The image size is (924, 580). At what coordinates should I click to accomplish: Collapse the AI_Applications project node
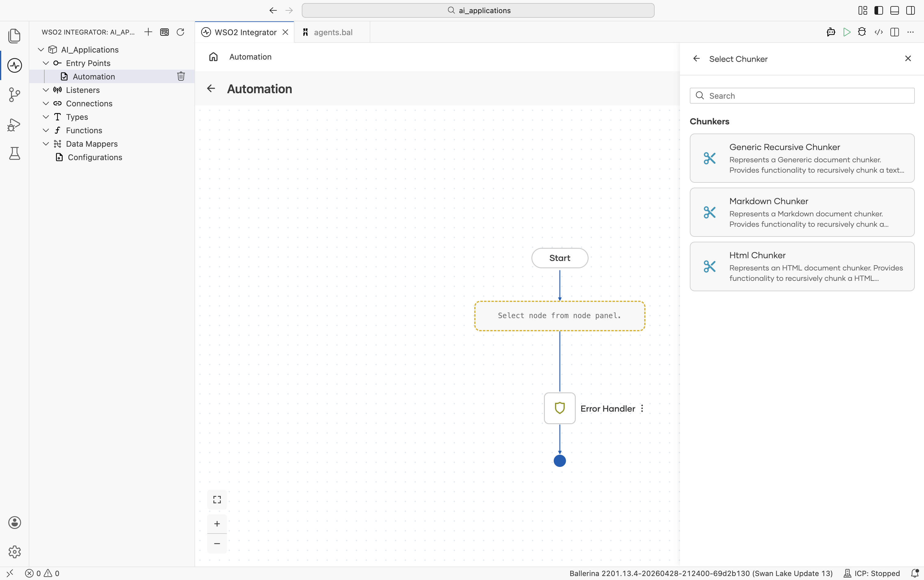click(41, 50)
